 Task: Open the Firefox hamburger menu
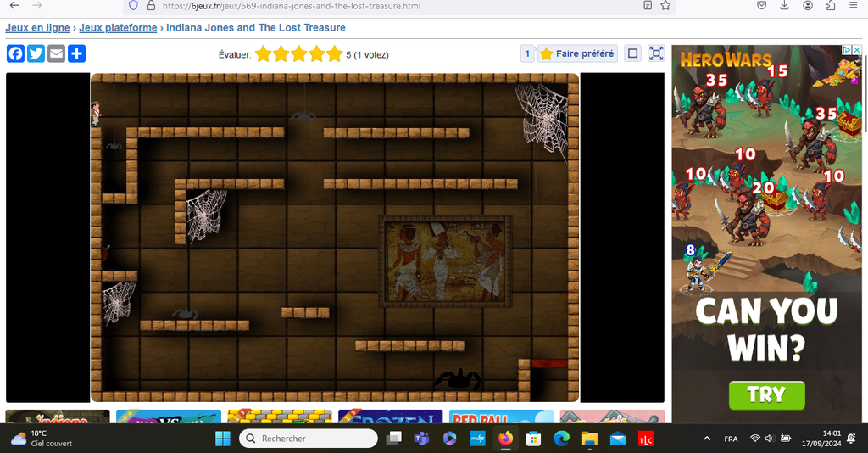(853, 6)
